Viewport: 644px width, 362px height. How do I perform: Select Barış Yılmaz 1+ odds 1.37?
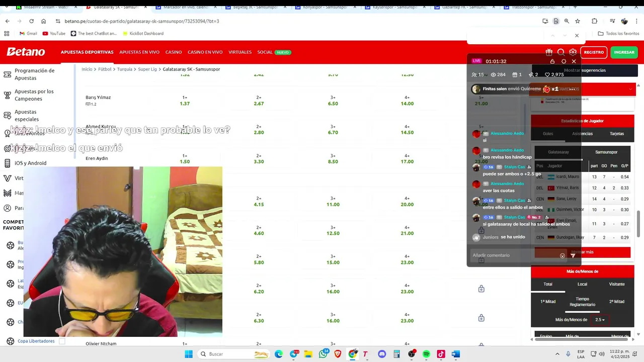click(185, 101)
